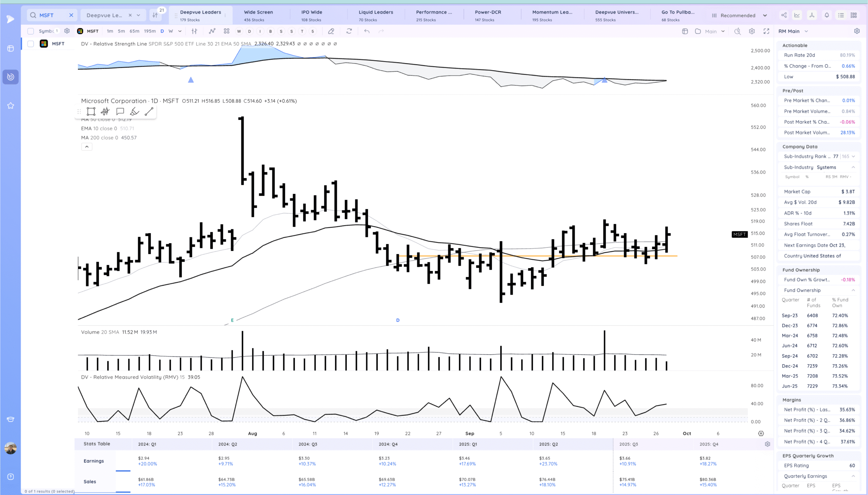
Task: Switch to the Go To Pullba... tab
Action: (678, 16)
